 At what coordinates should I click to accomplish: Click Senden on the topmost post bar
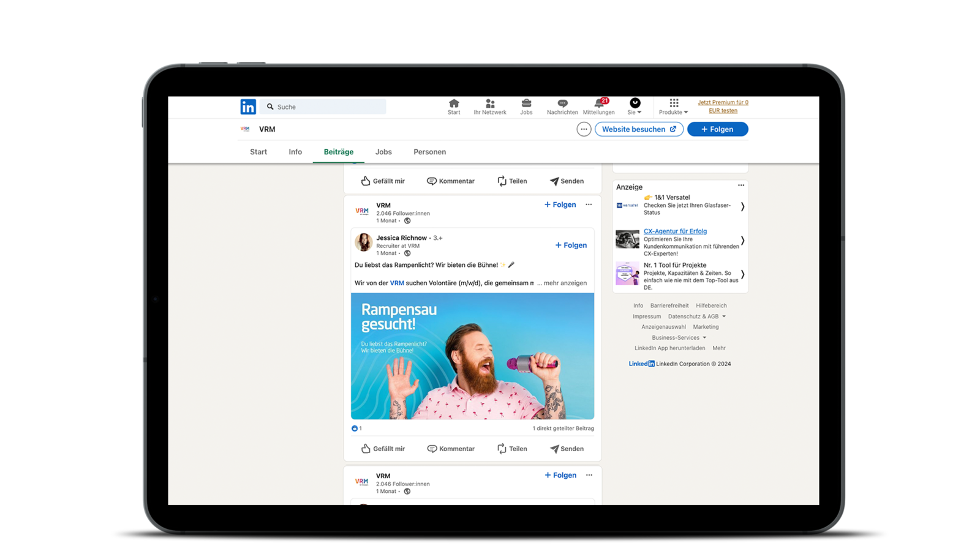click(567, 181)
